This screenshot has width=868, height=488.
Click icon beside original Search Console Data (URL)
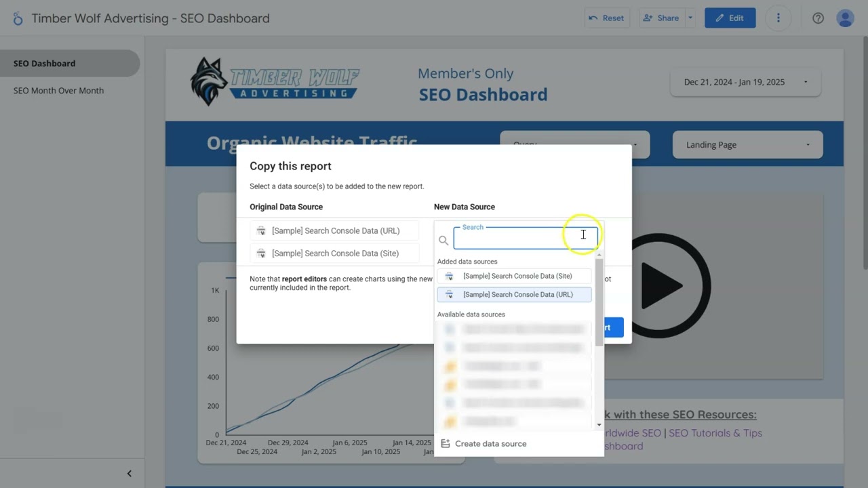pyautogui.click(x=261, y=231)
